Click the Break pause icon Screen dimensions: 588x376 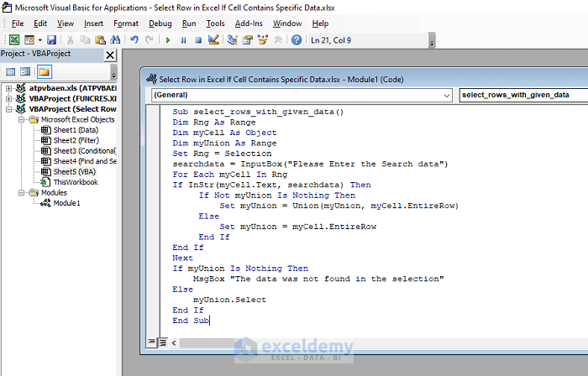(183, 40)
